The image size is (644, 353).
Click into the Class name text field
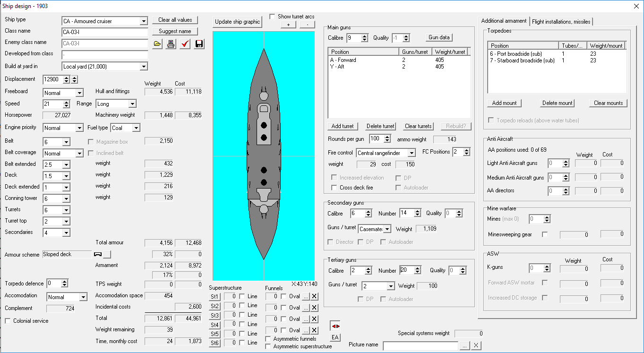[x=105, y=32]
